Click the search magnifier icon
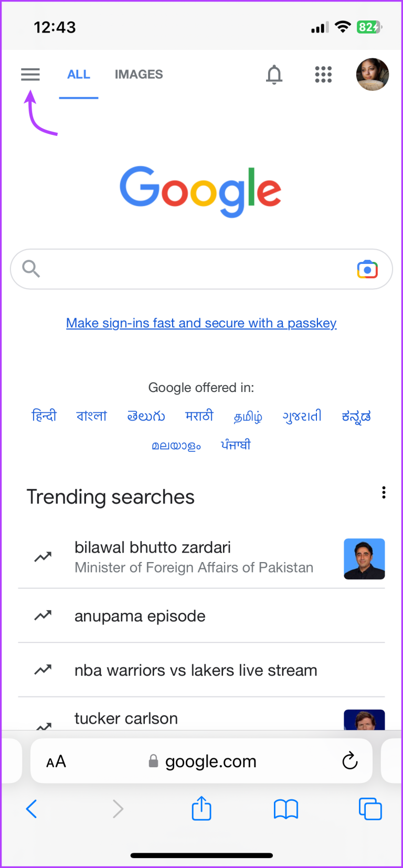Screen dimensions: 403x868 pos(31,269)
